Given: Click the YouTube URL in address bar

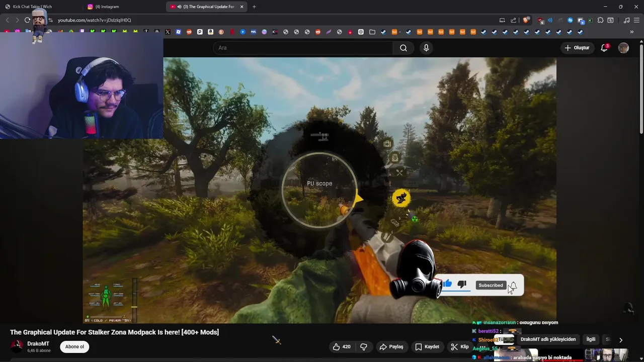Looking at the screenshot, I should [94, 20].
